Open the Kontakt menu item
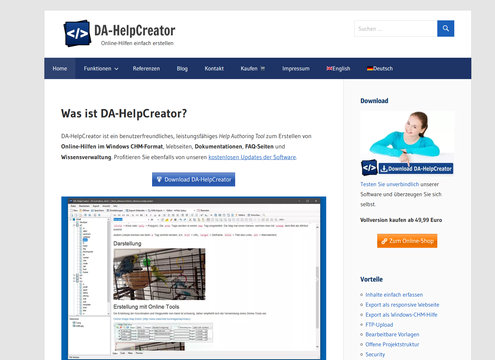 pyautogui.click(x=214, y=68)
